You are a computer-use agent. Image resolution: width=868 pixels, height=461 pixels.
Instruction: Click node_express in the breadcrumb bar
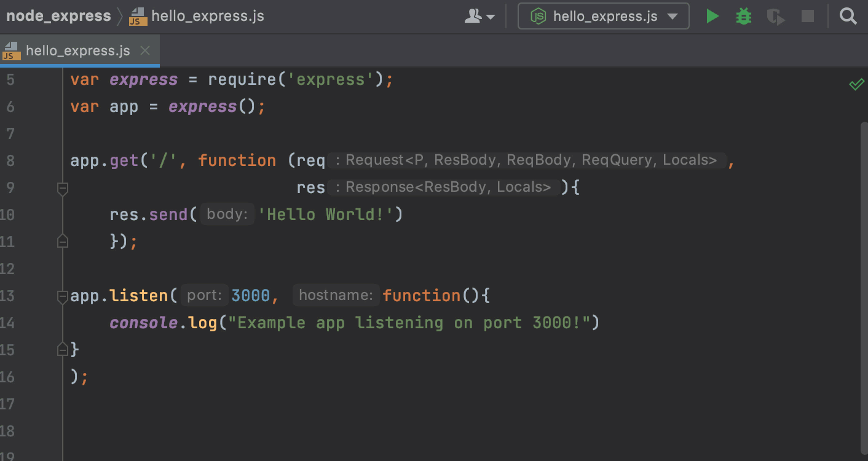pos(58,16)
